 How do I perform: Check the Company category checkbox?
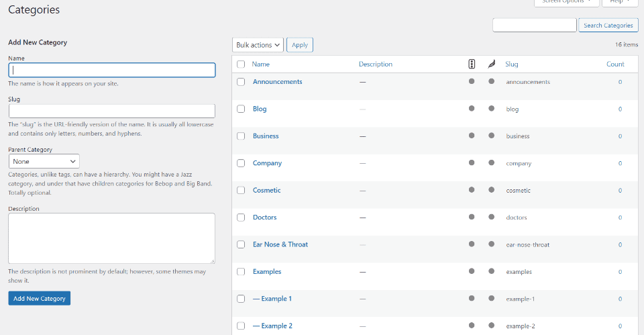pos(241,163)
